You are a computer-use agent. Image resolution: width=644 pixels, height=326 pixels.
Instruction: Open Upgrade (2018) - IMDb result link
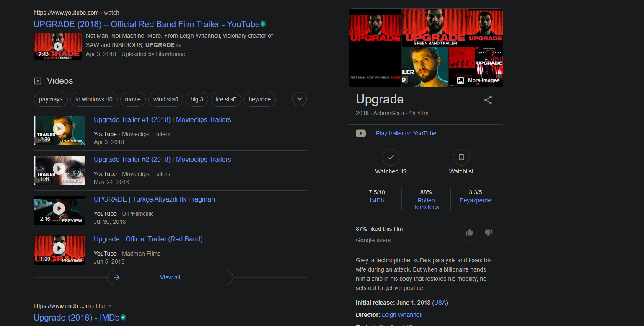point(77,318)
